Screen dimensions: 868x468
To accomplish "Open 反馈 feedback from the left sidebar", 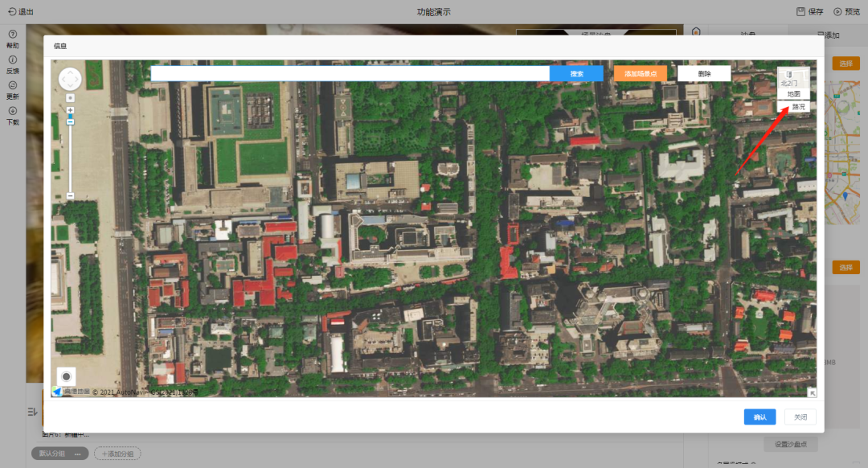I will [12, 65].
